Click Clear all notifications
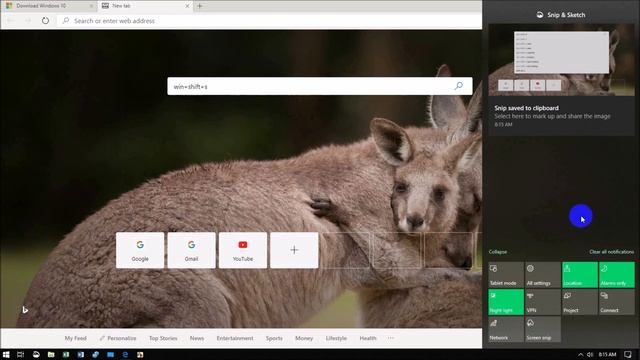Viewport: 640px width, 360px height. [x=611, y=252]
